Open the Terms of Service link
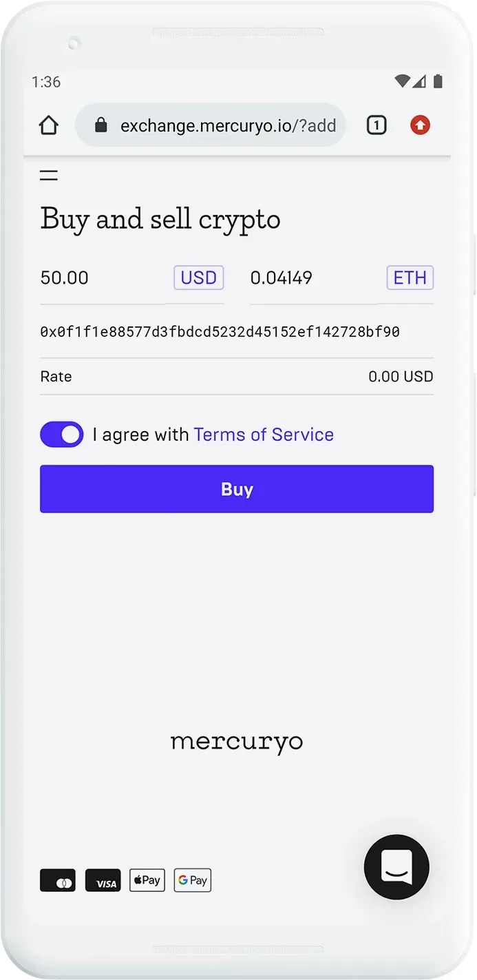 [263, 435]
